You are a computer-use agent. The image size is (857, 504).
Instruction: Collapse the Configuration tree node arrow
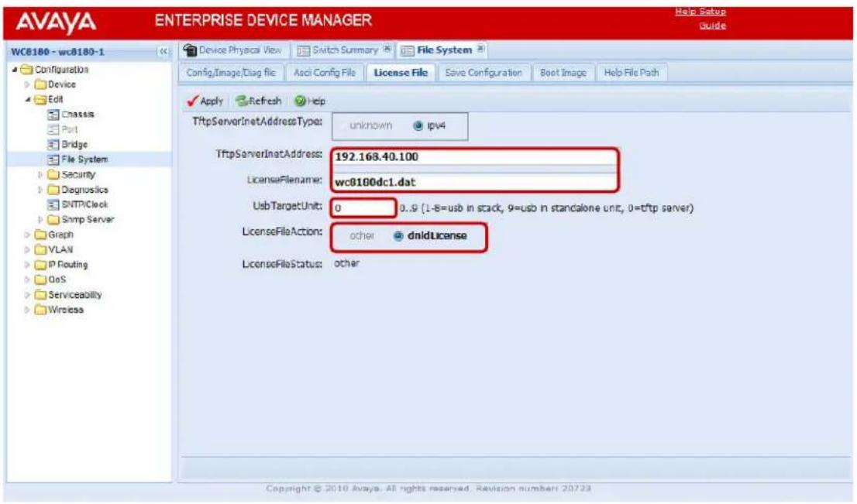click(x=15, y=70)
